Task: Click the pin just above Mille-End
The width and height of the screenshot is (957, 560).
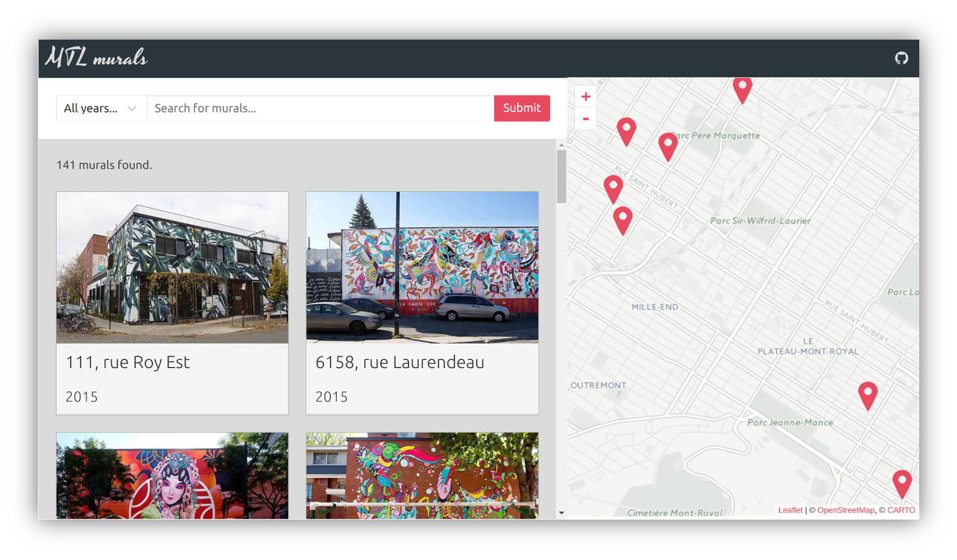Action: (x=623, y=221)
